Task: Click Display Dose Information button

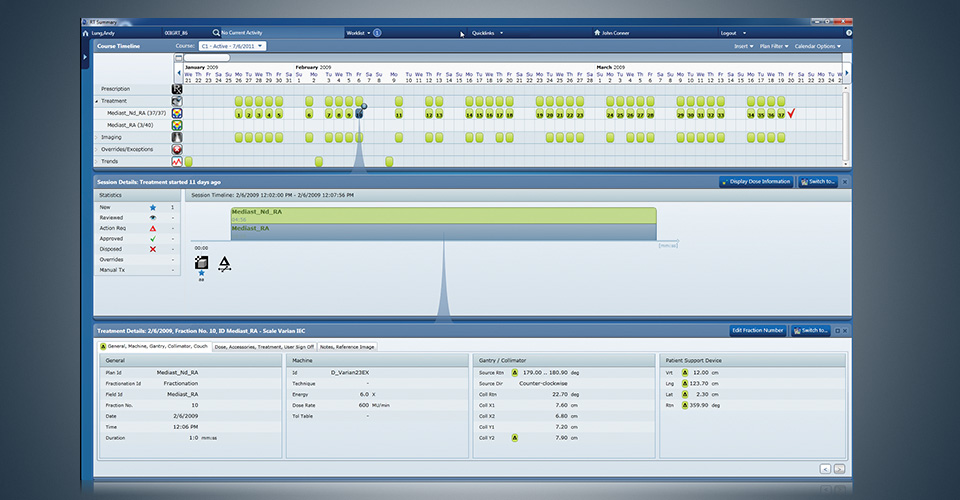Action: tap(755, 182)
